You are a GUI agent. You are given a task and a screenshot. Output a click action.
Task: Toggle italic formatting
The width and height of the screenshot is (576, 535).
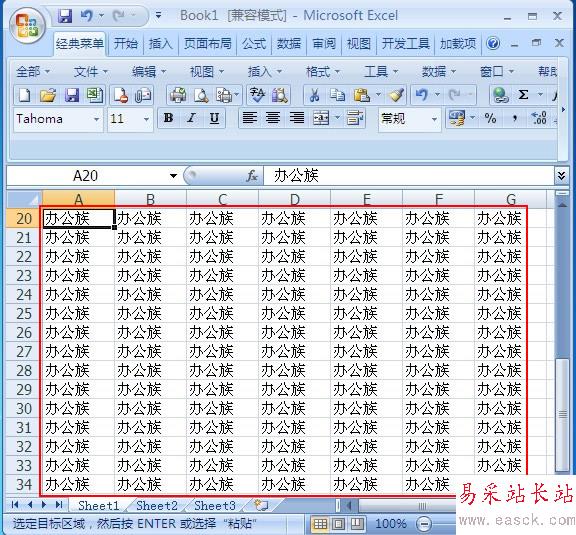coord(191,118)
